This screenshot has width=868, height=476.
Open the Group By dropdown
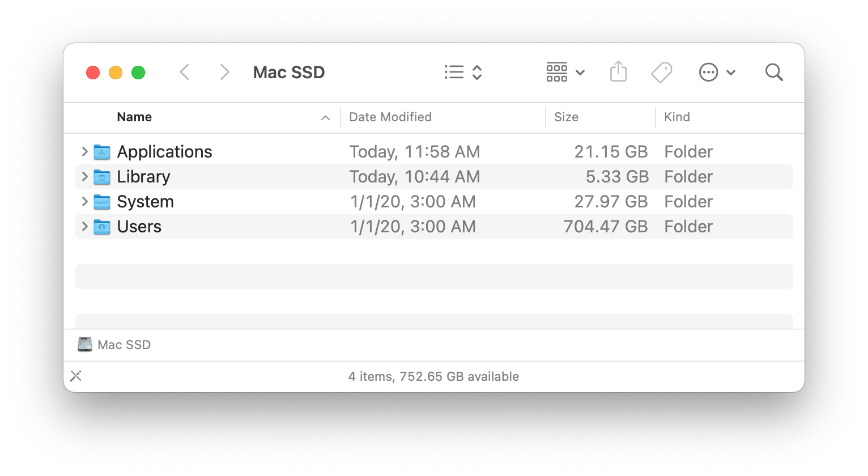565,72
